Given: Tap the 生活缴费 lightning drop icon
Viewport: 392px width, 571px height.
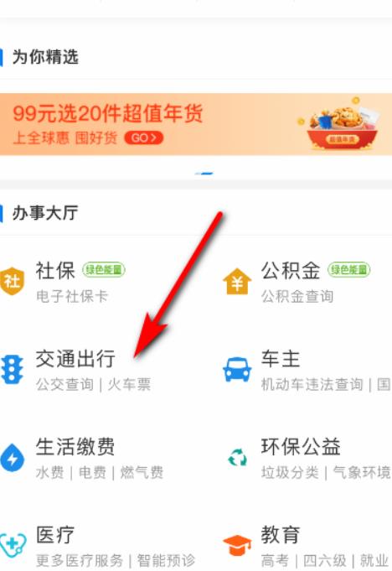Looking at the screenshot, I should tap(12, 458).
